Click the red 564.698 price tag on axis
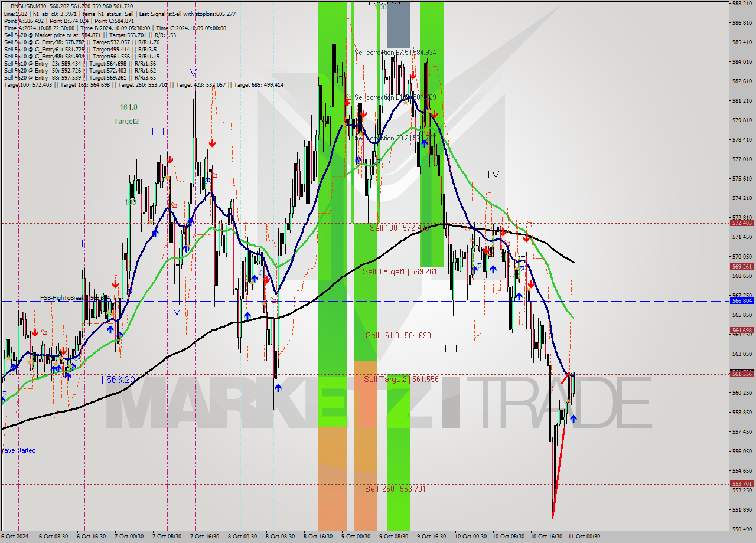 (x=742, y=331)
